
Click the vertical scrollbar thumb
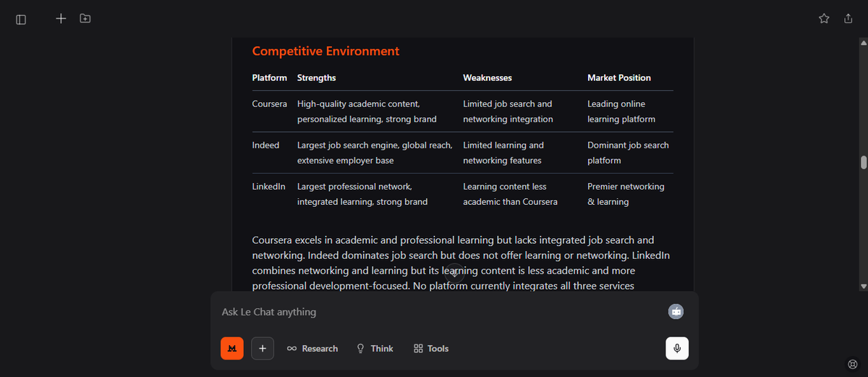point(864,162)
